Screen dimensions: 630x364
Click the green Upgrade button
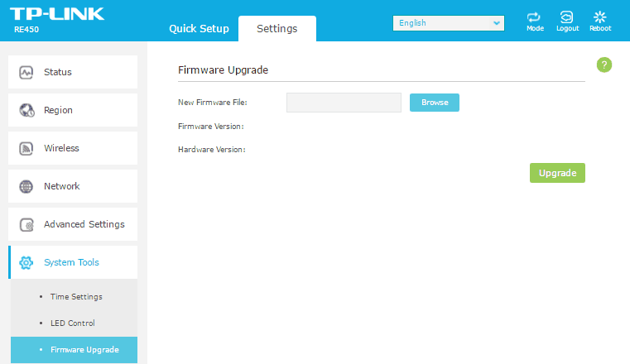click(x=557, y=173)
